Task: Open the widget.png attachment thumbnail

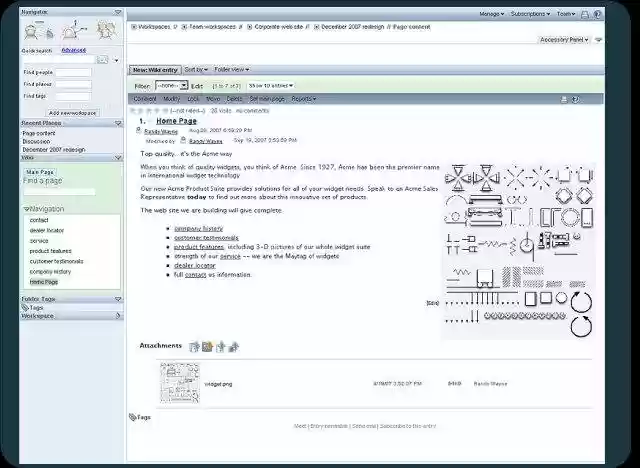Action: coord(180,383)
